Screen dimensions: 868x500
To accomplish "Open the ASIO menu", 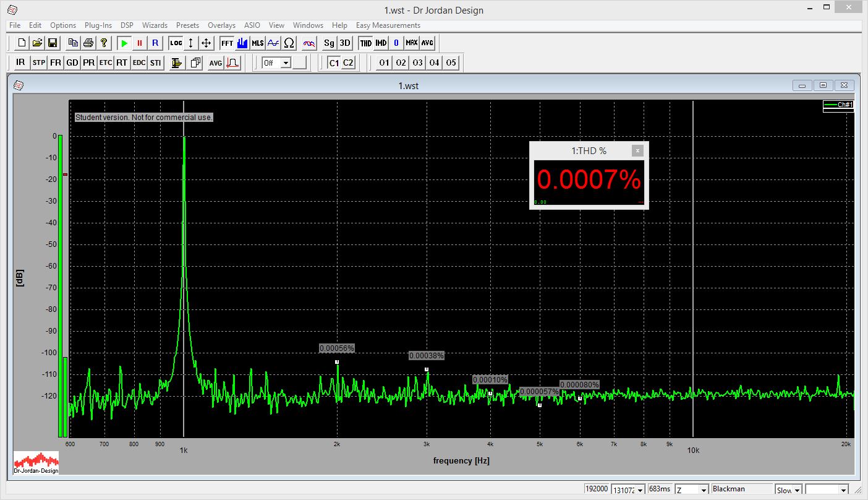I will 252,25.
